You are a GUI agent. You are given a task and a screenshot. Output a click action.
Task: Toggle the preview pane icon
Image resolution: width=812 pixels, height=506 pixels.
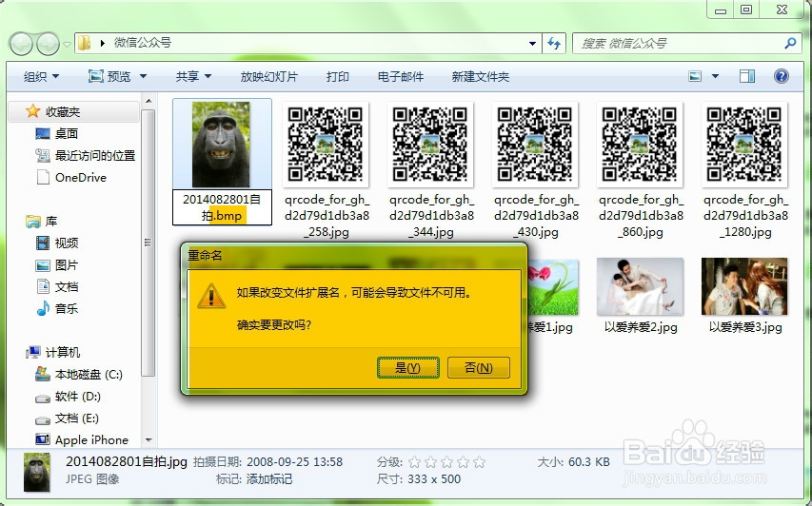(747, 77)
